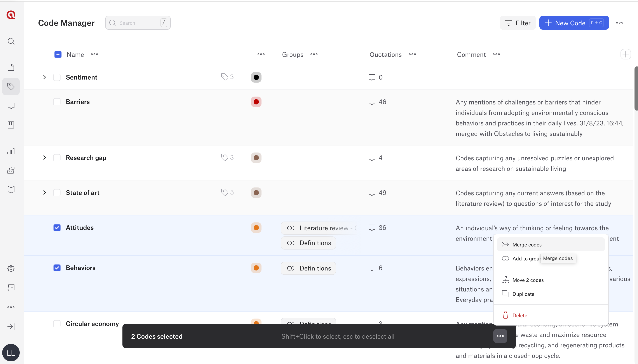Toggle the select-all checkbox beside Name
The height and width of the screenshot is (364, 638).
(58, 54)
